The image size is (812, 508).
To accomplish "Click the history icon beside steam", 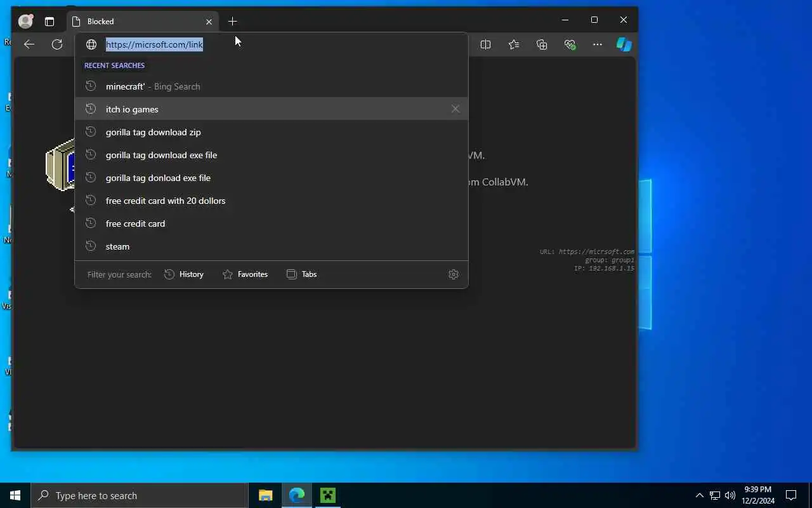I will [x=91, y=246].
